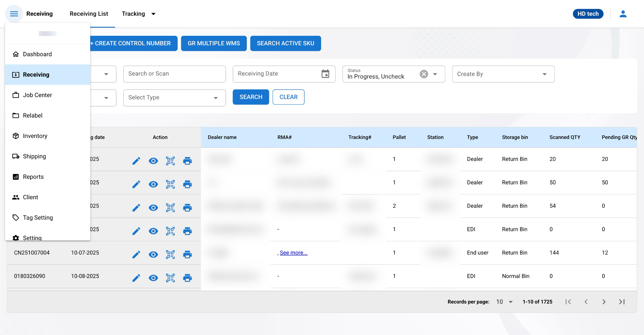The height and width of the screenshot is (335, 644).
Task: Change the records per page dropdown
Action: pyautogui.click(x=504, y=302)
